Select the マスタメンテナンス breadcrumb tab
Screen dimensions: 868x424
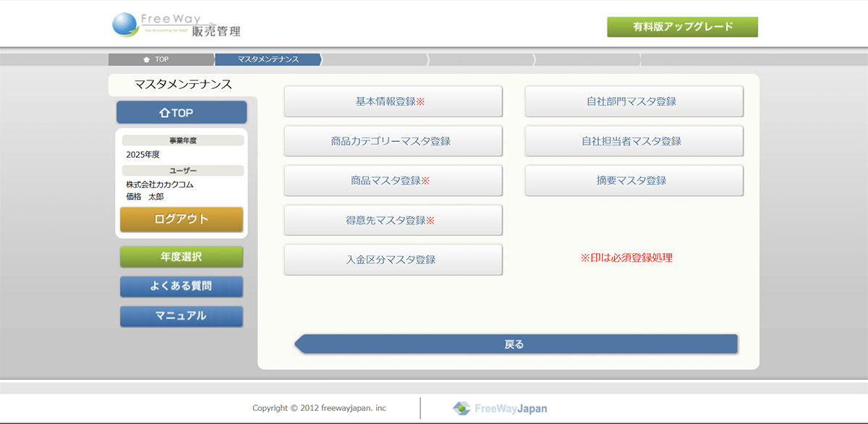coord(268,59)
